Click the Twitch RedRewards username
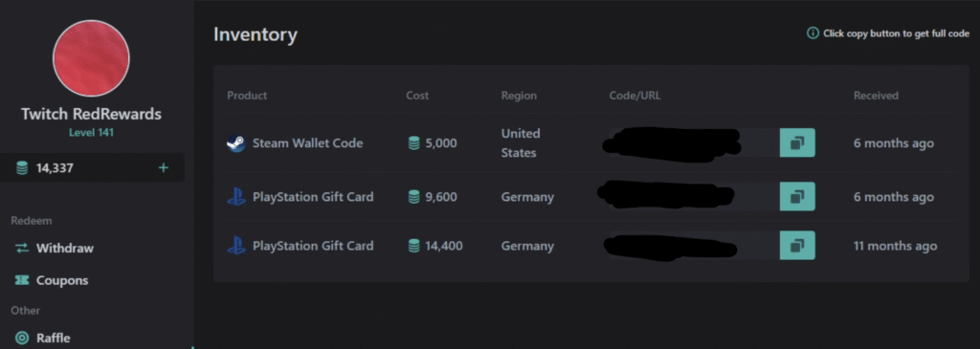Image resolution: width=980 pixels, height=349 pixels. (x=91, y=114)
